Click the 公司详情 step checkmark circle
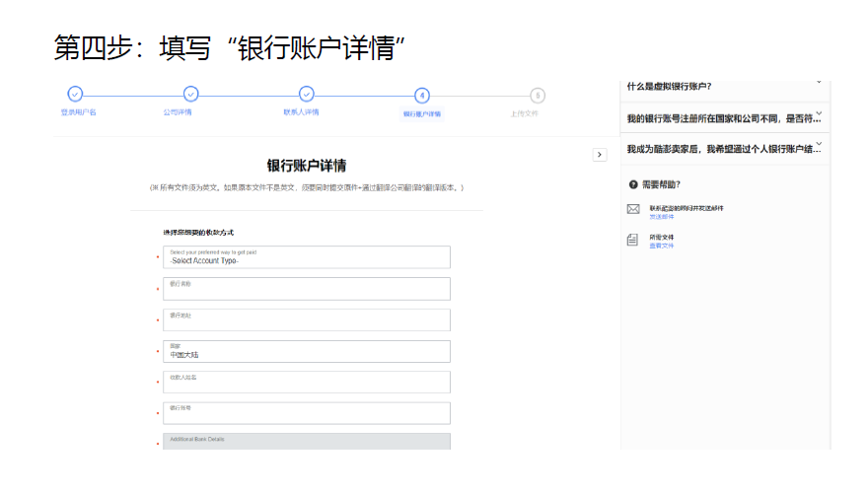Screen dimensions: 868x494 191,95
